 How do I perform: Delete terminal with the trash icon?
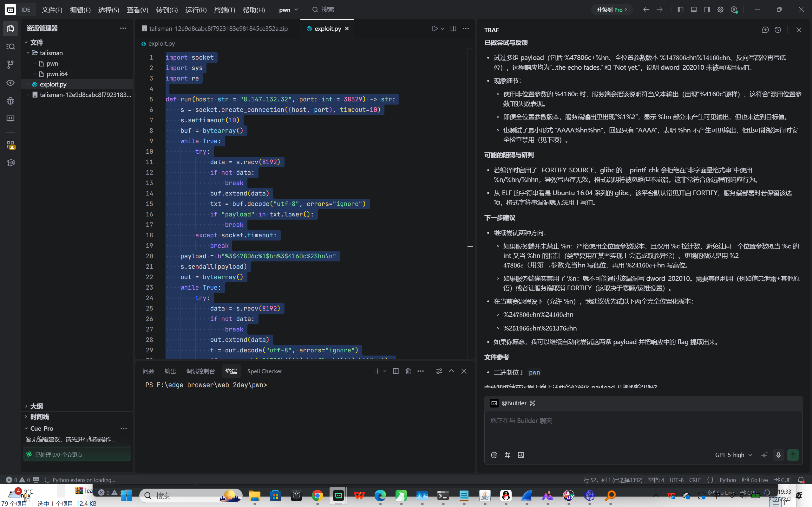(408, 371)
